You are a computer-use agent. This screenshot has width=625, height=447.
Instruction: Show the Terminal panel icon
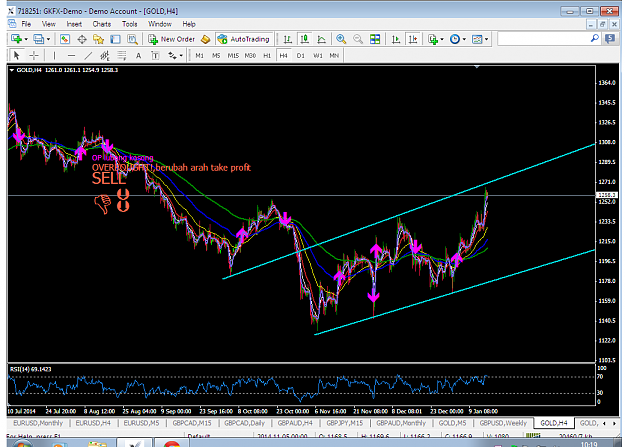(115, 39)
